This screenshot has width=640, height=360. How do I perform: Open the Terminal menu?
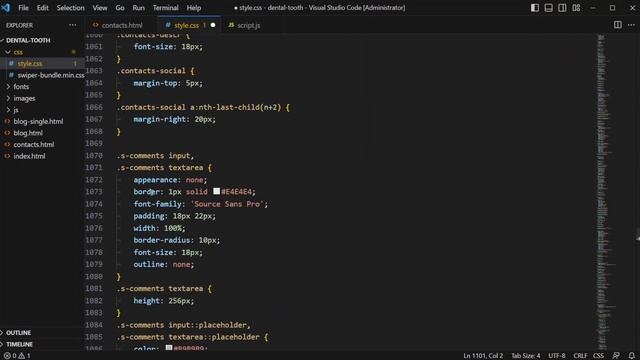(x=165, y=8)
